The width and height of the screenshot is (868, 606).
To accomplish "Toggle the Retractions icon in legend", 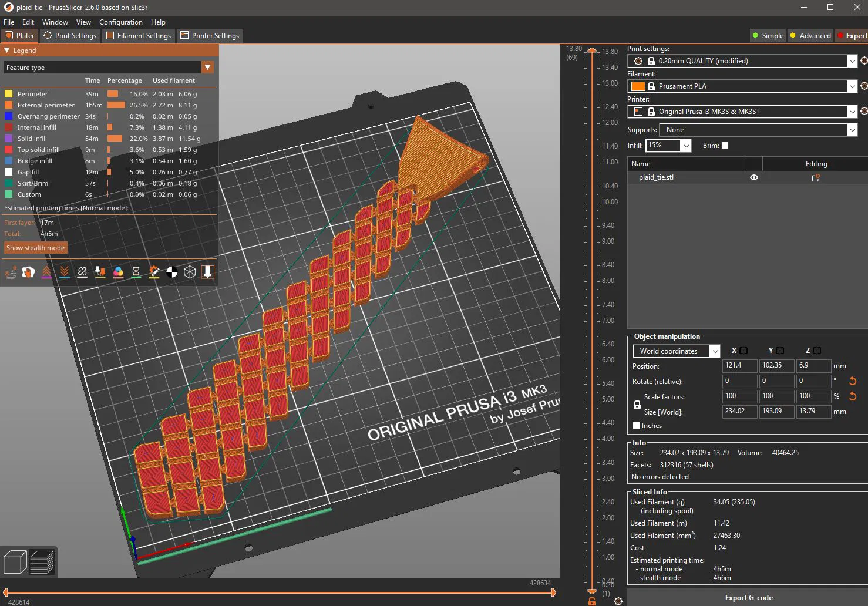I will [x=46, y=272].
